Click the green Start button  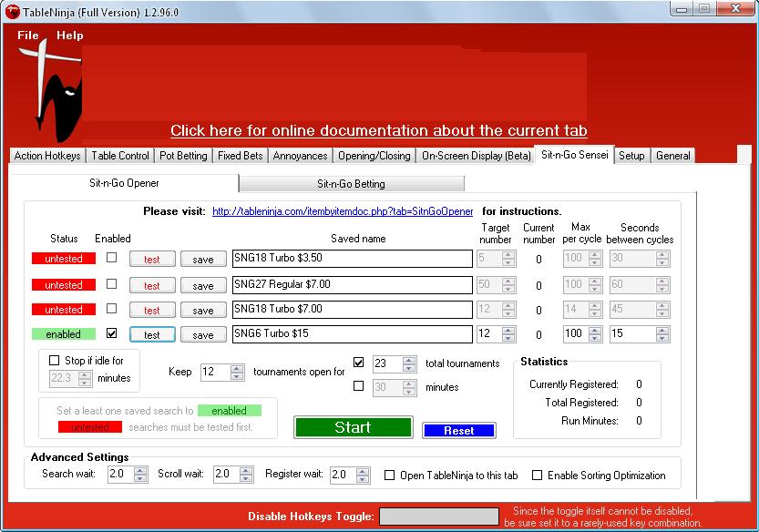(353, 427)
